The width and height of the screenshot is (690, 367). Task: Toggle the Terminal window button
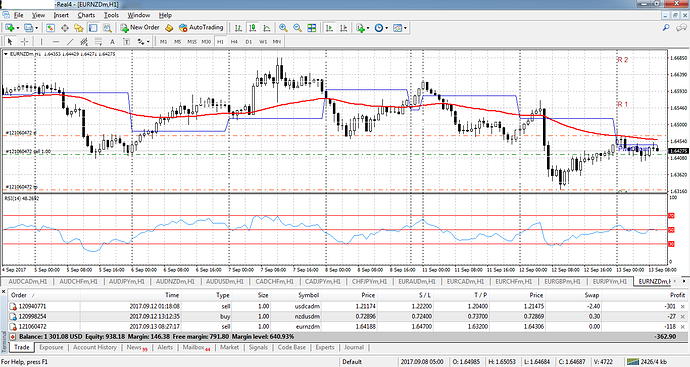93,28
